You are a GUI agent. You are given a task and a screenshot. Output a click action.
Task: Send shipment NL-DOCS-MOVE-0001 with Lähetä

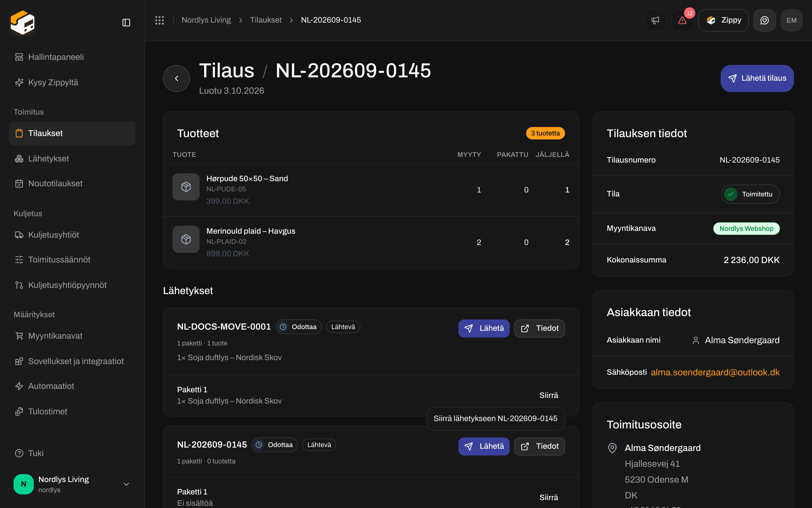(x=484, y=328)
